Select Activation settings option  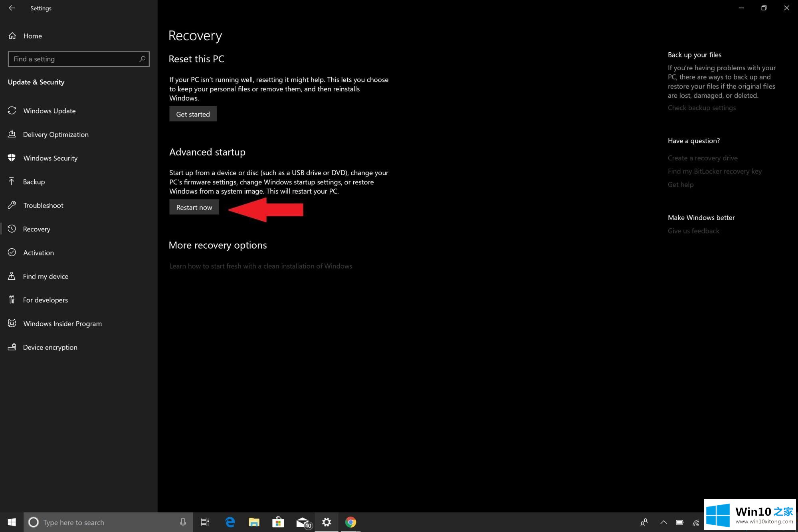(39, 252)
